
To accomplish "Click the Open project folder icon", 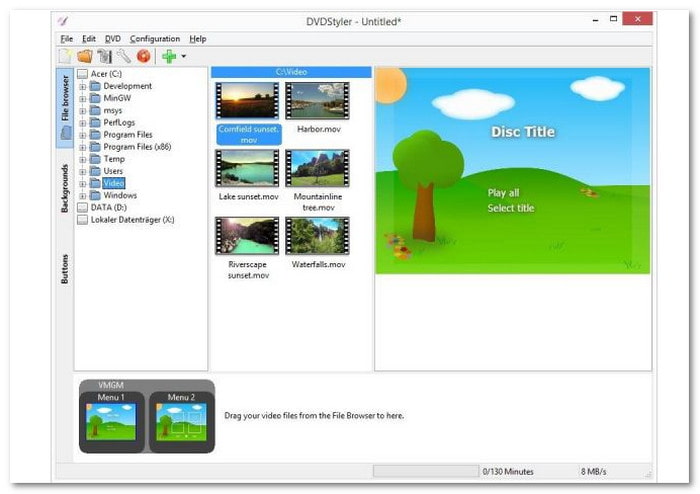I will point(85,56).
